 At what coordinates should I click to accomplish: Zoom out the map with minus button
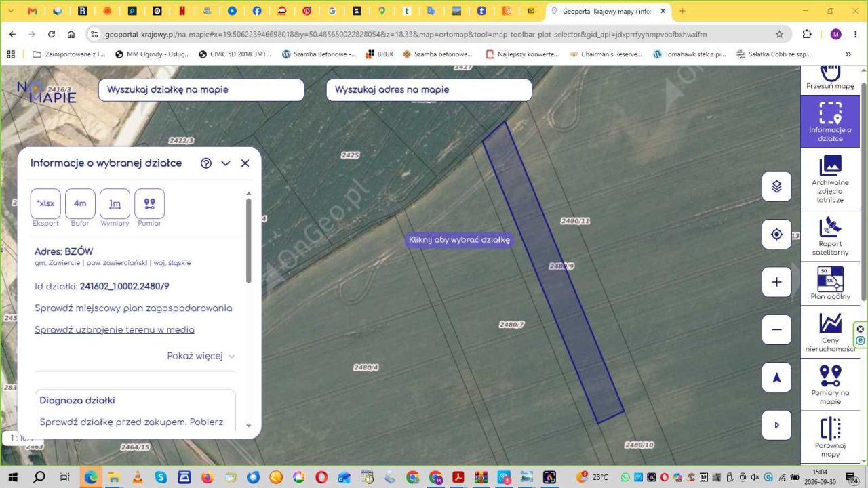[x=776, y=330]
